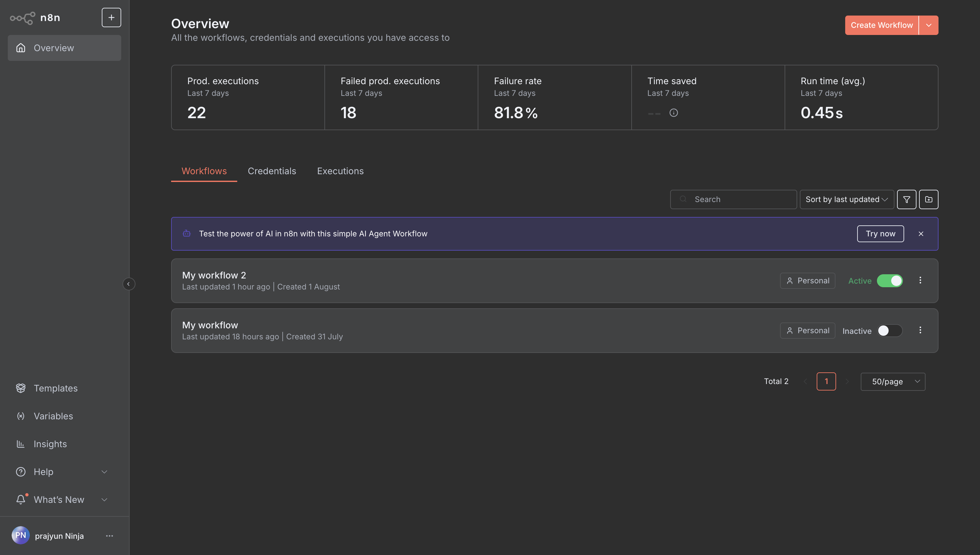This screenshot has height=555, width=980.
Task: Select page 1 in pagination
Action: pyautogui.click(x=826, y=381)
